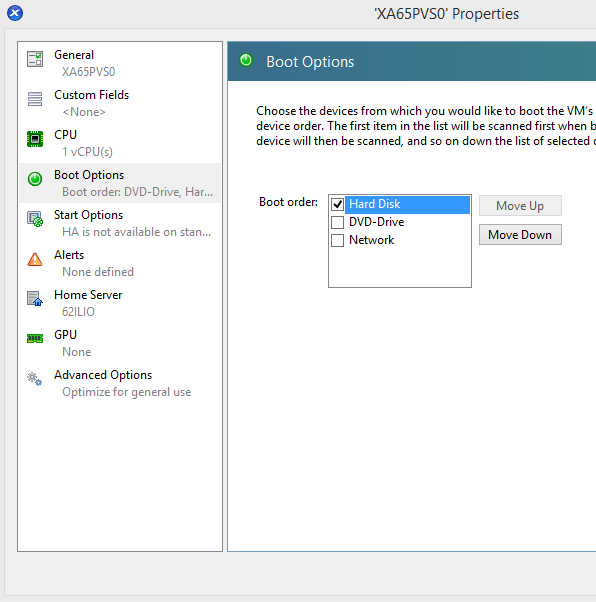Viewport: 596px width, 602px height.
Task: Click the None value under GPU
Action: [x=76, y=352]
